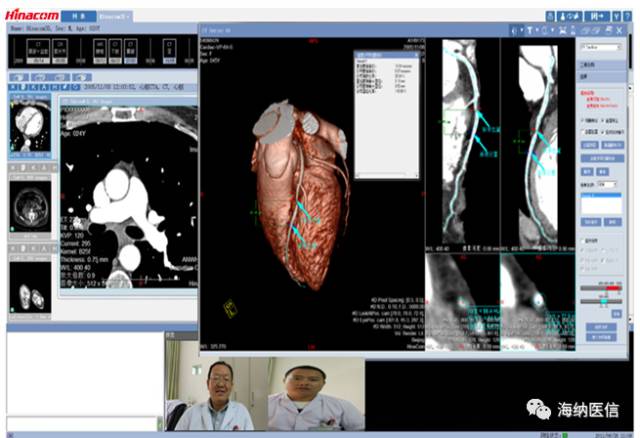This screenshot has height=438, width=640.
Task: Select the first tool icon in the 3D viewer title bar
Action: click(513, 30)
